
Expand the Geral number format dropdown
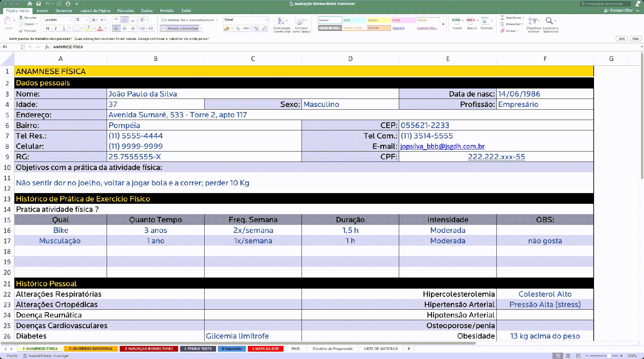coord(266,20)
